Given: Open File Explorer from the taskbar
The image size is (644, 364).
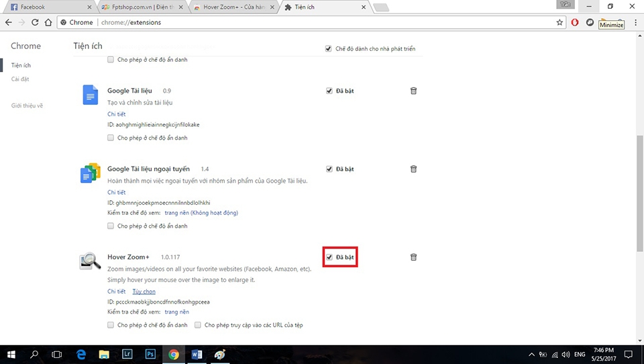Looking at the screenshot, I should pyautogui.click(x=104, y=354).
